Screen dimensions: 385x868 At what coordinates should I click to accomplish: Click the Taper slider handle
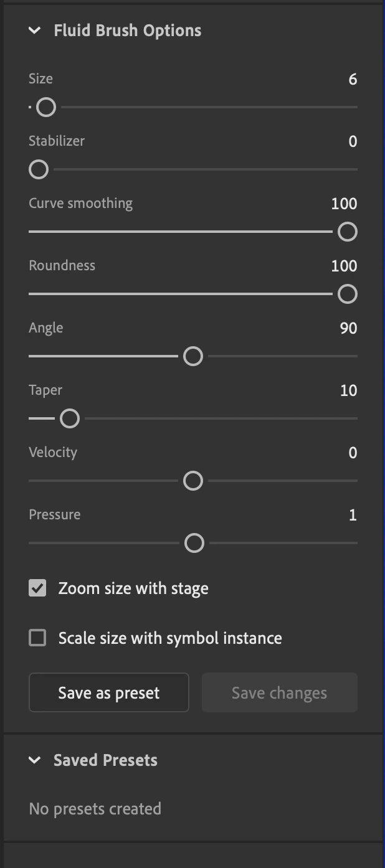tap(69, 418)
